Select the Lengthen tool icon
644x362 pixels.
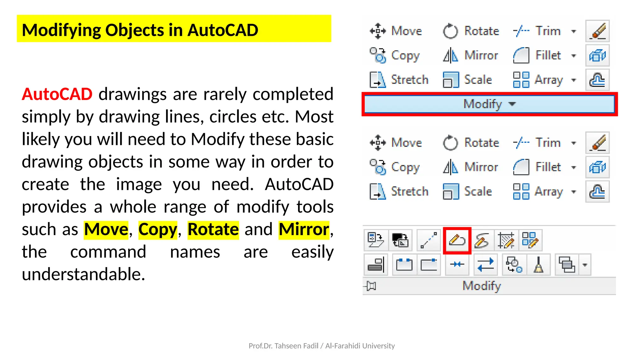429,240
